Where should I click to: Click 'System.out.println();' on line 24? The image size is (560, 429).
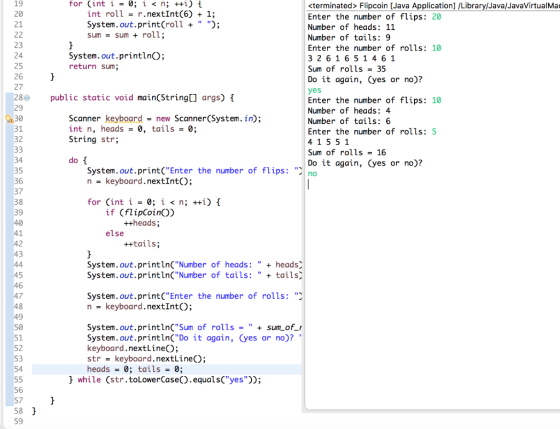(116, 56)
